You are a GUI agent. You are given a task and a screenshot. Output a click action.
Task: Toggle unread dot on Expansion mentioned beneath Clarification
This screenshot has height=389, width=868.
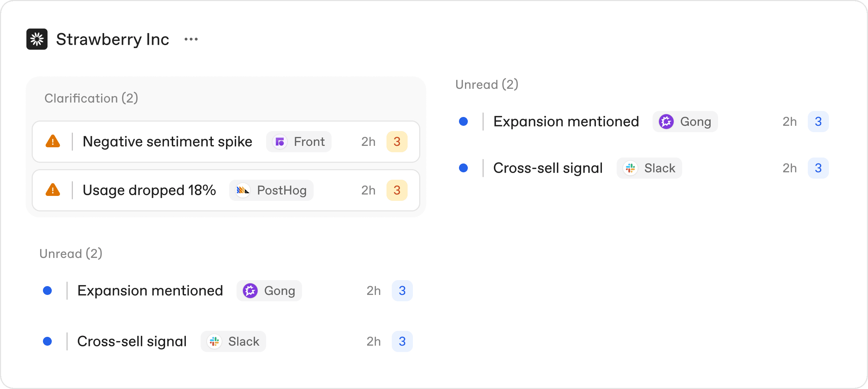48,291
